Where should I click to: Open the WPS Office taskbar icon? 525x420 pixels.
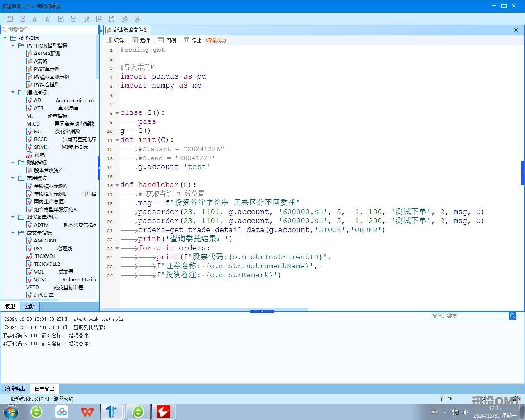87,411
